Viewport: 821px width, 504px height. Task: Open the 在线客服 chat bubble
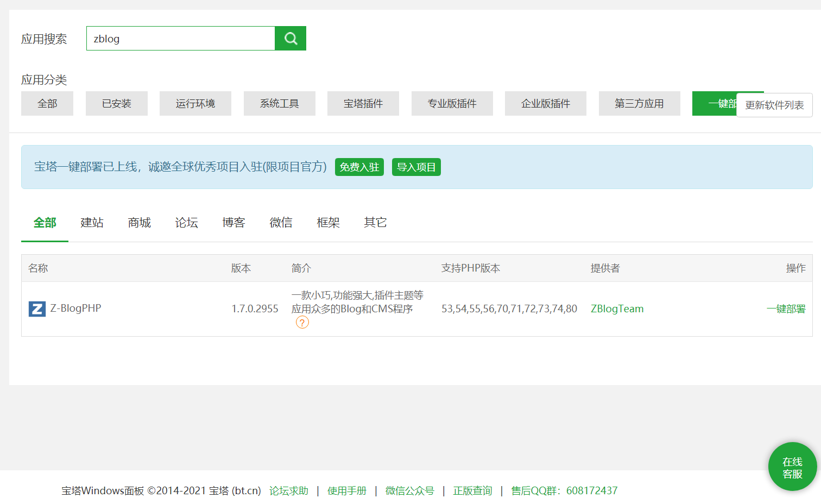792,467
